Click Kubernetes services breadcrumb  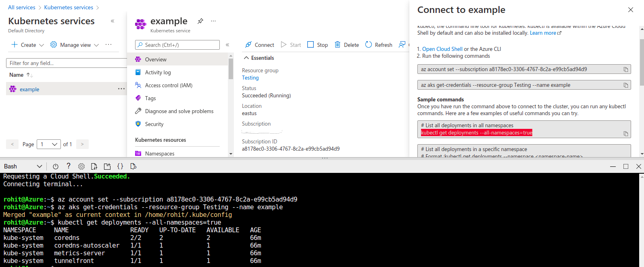coord(69,7)
